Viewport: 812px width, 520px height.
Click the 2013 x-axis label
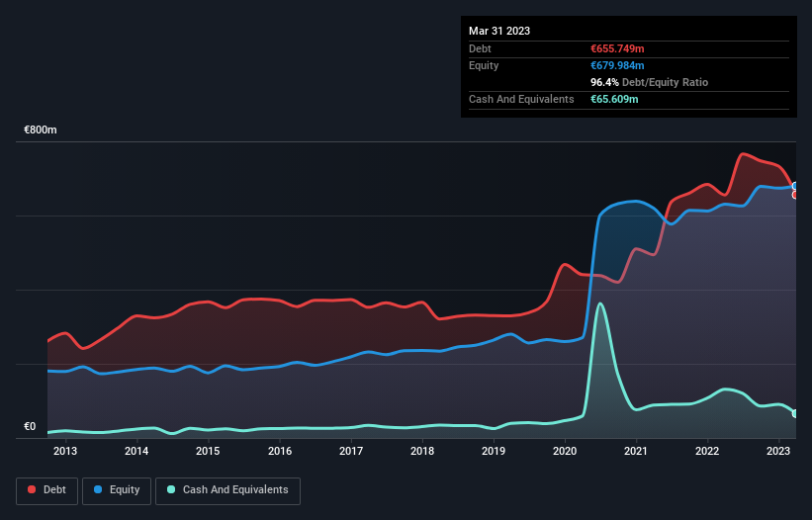(x=65, y=451)
